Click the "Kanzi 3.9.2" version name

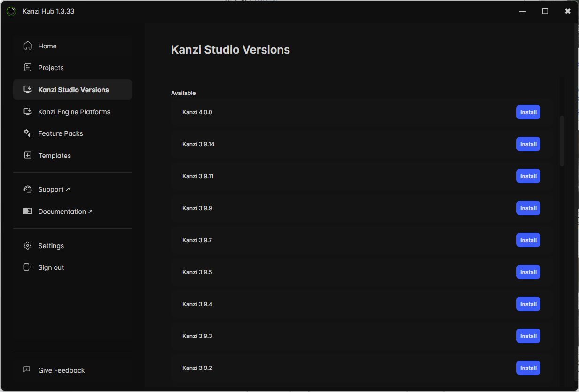(x=197, y=368)
